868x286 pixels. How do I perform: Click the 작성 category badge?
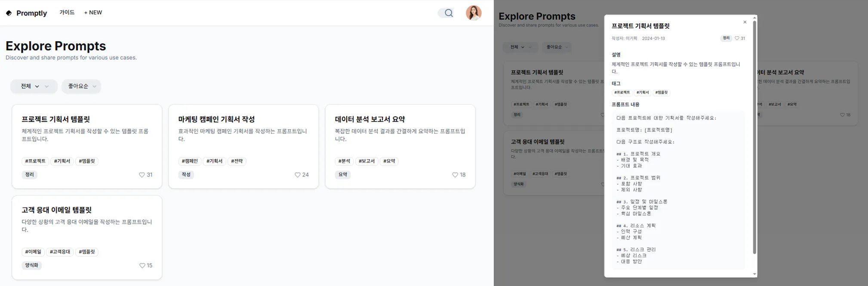pos(186,175)
